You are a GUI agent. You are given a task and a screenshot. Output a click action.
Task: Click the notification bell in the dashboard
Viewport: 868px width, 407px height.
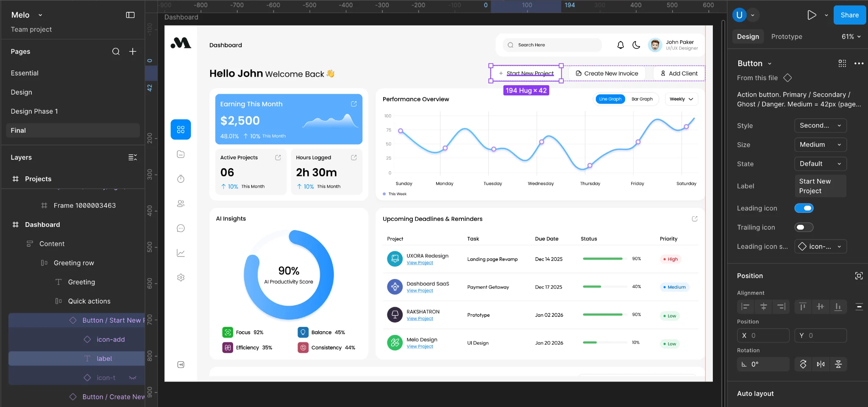(x=620, y=45)
